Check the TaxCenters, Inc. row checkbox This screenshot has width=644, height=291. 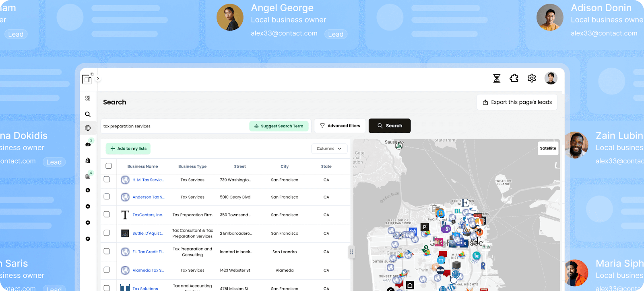(107, 214)
